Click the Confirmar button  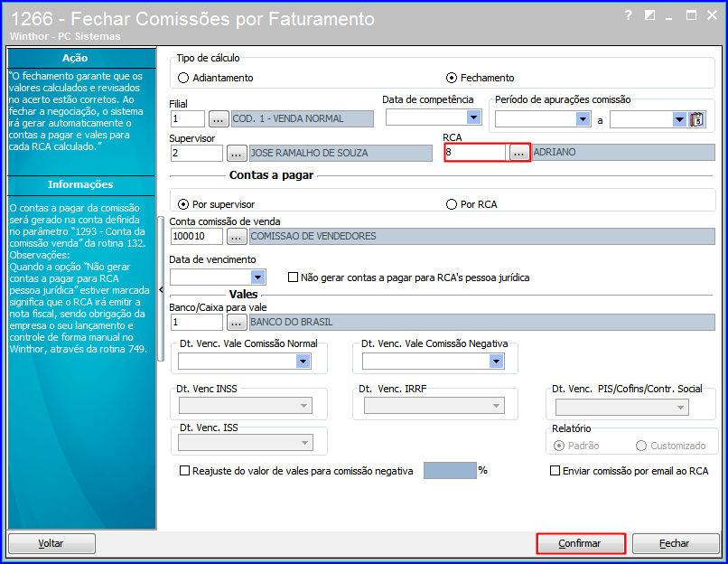coord(581,543)
